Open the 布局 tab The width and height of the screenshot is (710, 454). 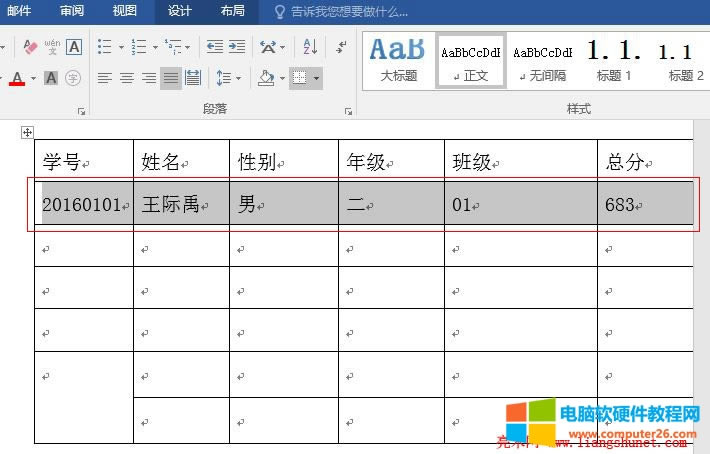pos(232,11)
